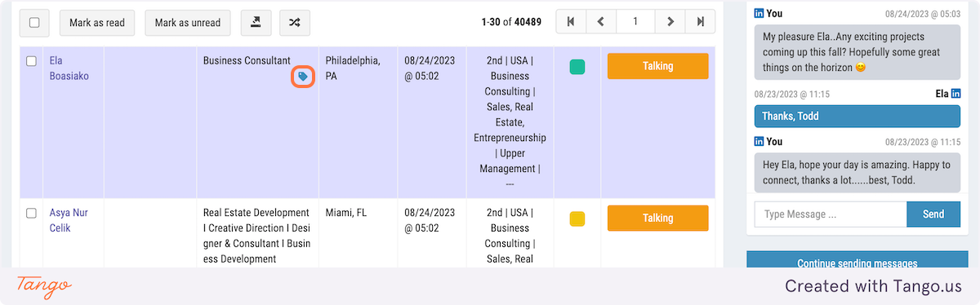Screen dimensions: 980x305
Task: Mark selected messages as unread
Action: point(188,22)
